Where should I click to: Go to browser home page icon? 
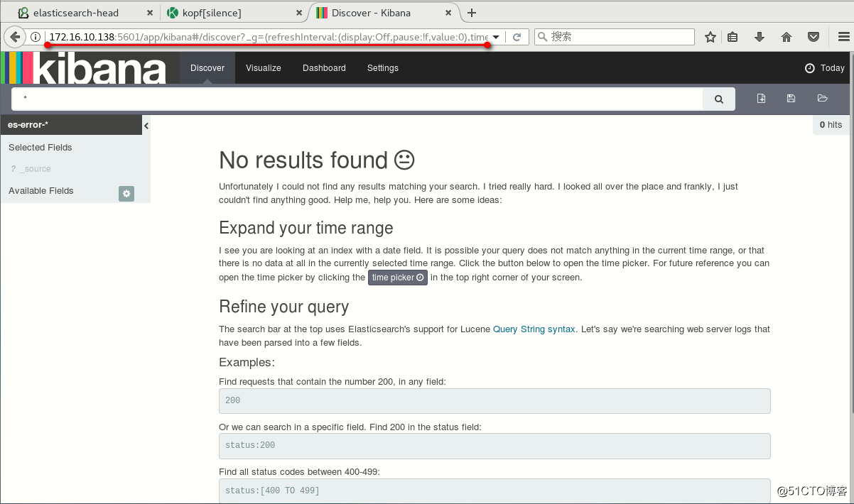click(x=787, y=37)
